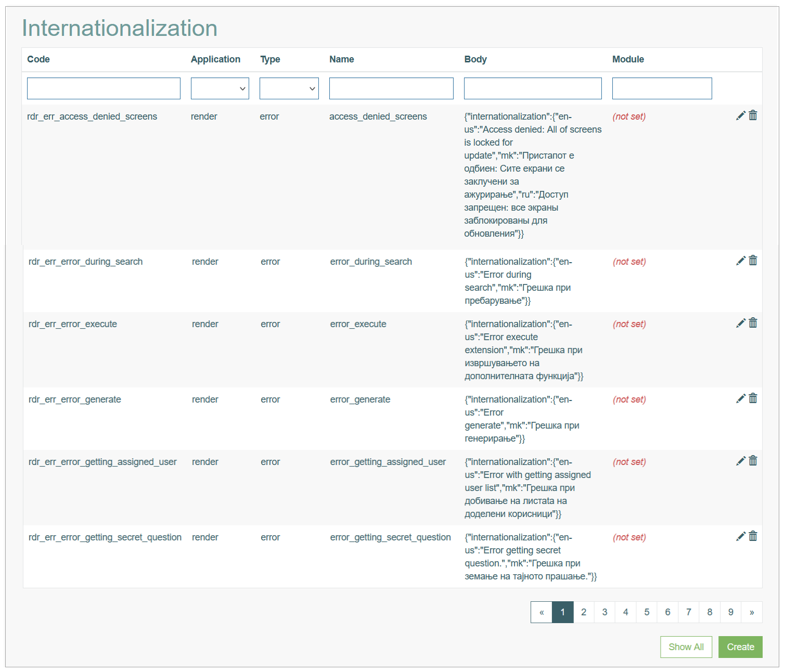This screenshot has height=672, width=785.
Task: Click the Create button
Action: click(740, 647)
